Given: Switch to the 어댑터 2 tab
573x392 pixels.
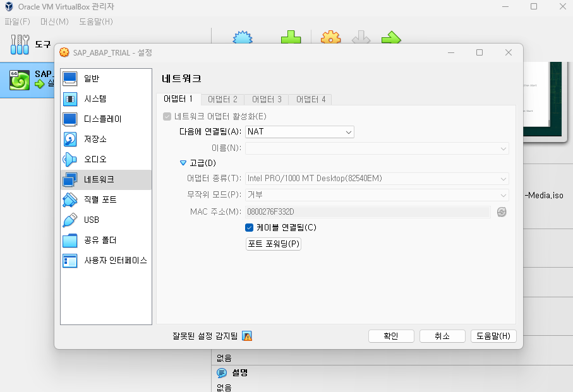Looking at the screenshot, I should [222, 99].
